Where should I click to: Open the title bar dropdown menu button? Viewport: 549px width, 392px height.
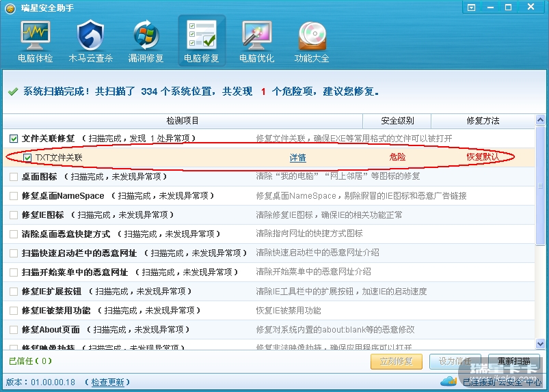(x=472, y=8)
